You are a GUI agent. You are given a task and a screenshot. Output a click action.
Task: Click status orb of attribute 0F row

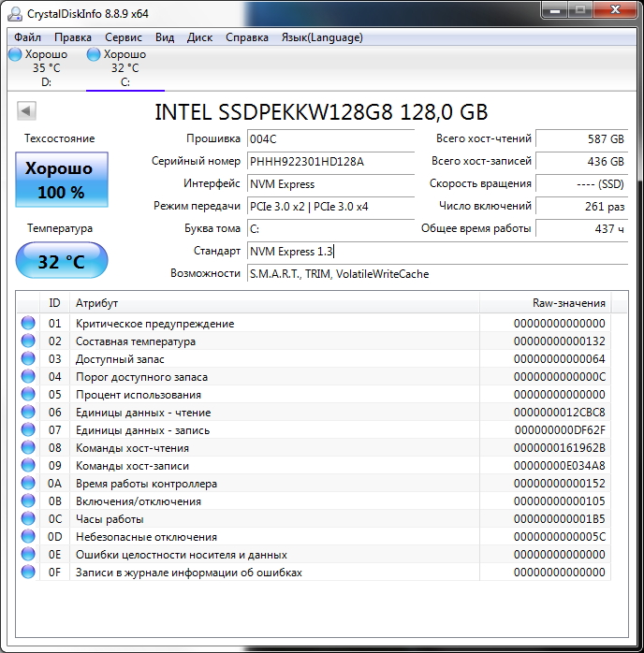(28, 573)
